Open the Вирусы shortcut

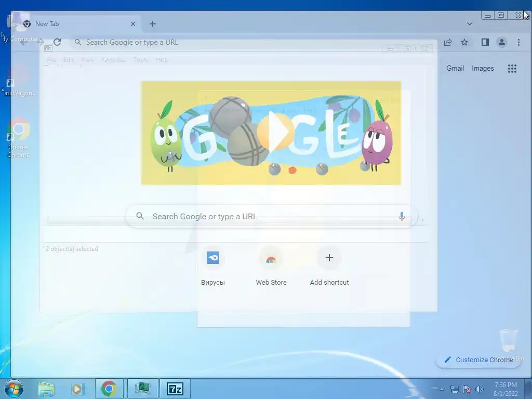click(x=212, y=266)
